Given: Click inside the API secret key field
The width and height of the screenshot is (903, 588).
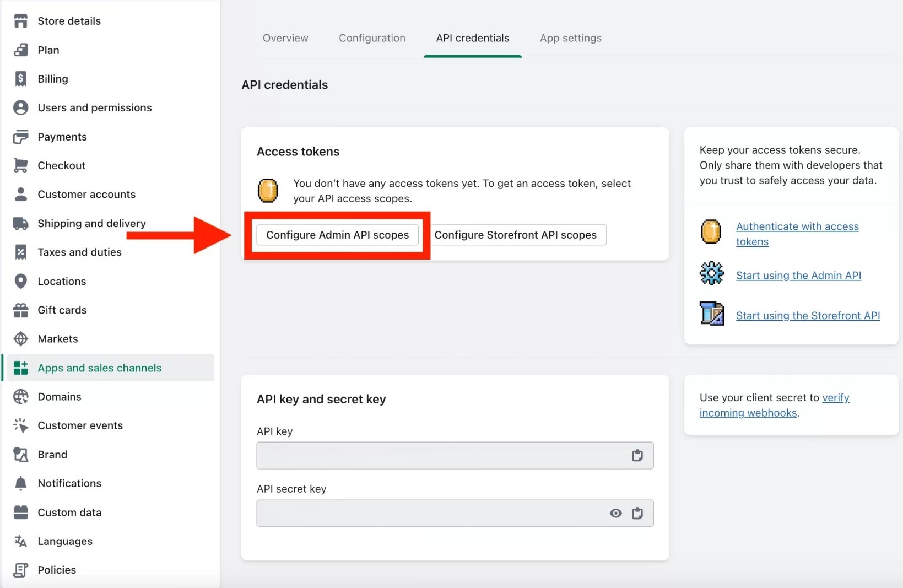Looking at the screenshot, I should tap(455, 513).
